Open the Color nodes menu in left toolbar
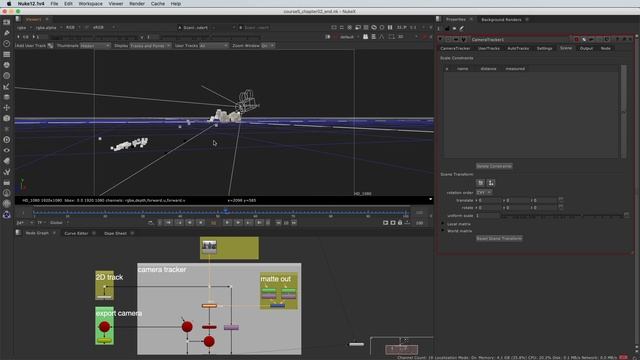The image size is (640, 360). [x=7, y=65]
